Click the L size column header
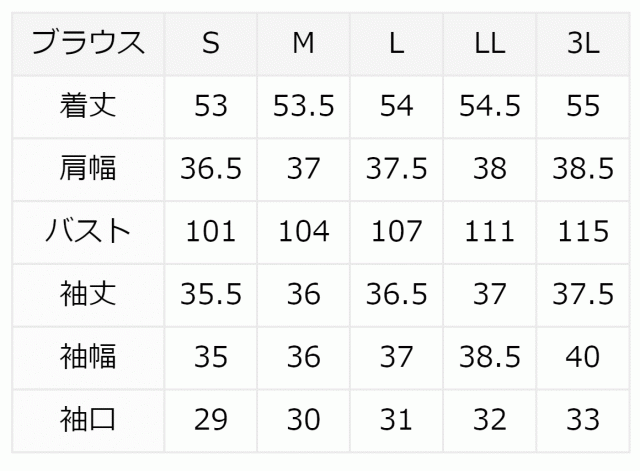The image size is (640, 471). click(x=396, y=43)
